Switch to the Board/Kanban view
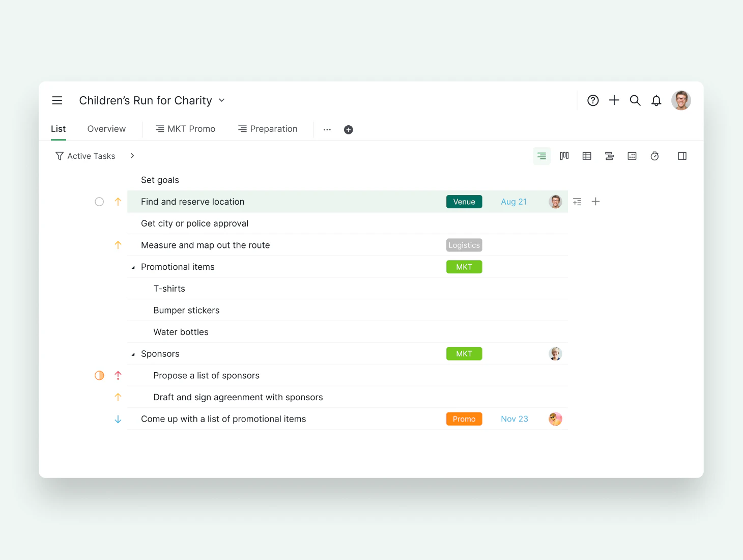743x560 pixels. click(564, 156)
